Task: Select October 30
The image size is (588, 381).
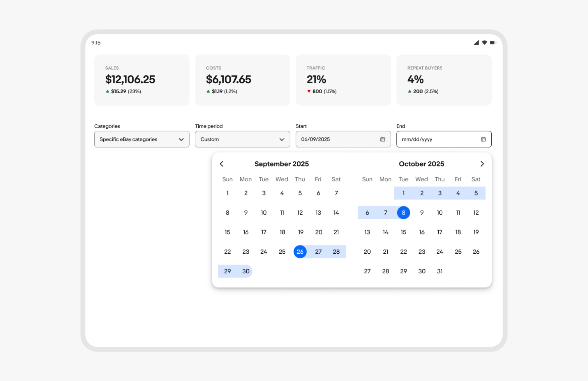Action: coord(421,271)
